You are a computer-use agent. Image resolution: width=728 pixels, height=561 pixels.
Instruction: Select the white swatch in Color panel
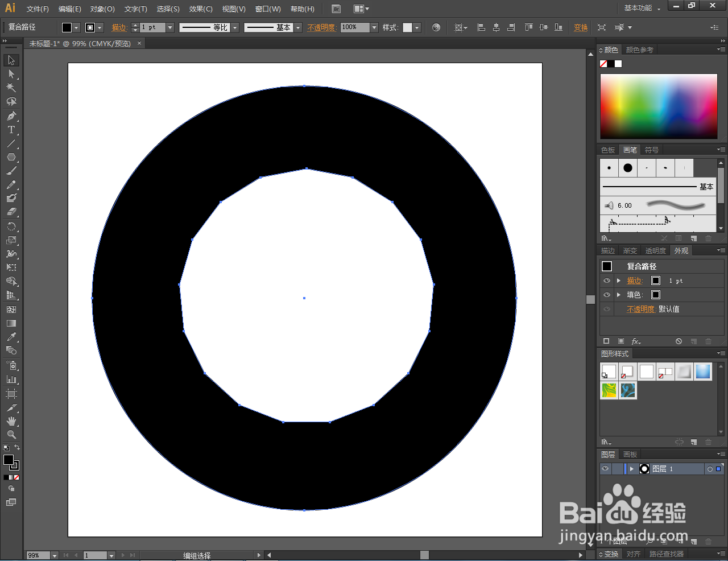tap(618, 64)
